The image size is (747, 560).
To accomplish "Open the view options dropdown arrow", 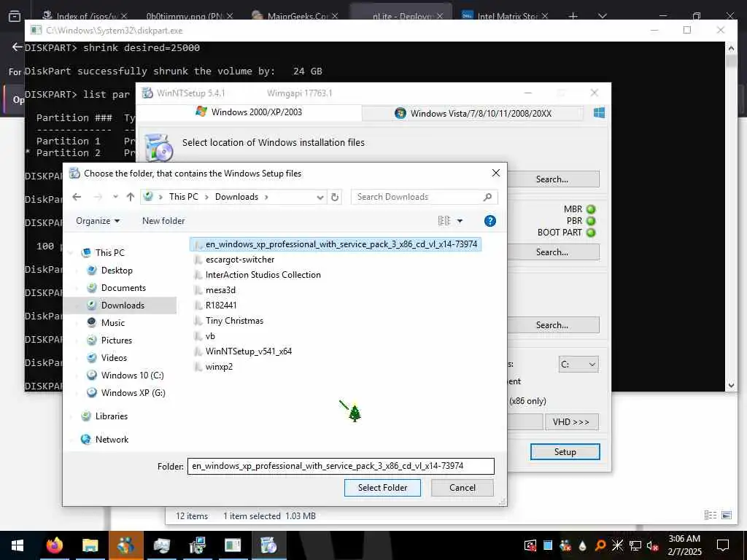I will [460, 221].
